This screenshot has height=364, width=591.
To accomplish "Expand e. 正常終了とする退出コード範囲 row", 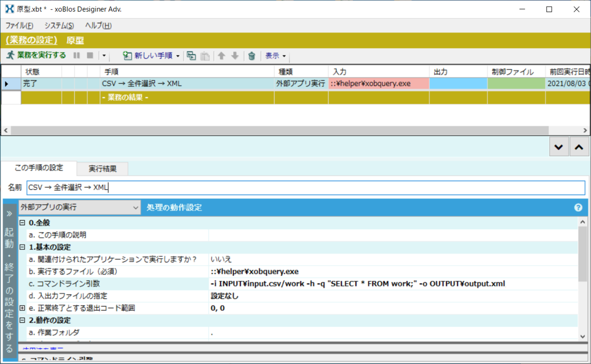I will [22, 308].
